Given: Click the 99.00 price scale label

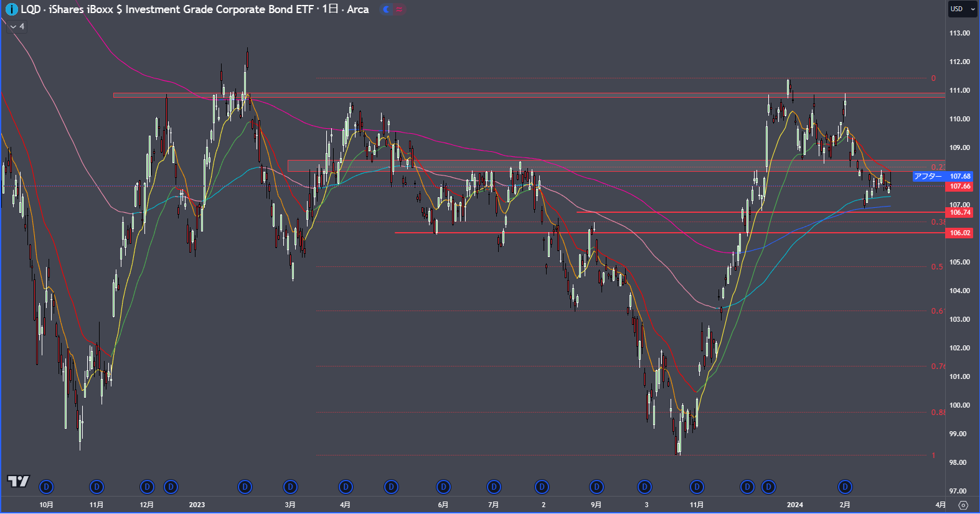Looking at the screenshot, I should pyautogui.click(x=958, y=434).
